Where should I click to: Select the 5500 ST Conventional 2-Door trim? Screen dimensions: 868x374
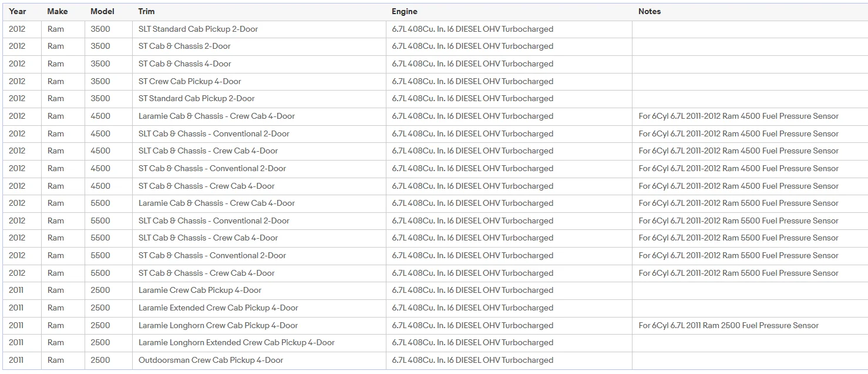(212, 255)
